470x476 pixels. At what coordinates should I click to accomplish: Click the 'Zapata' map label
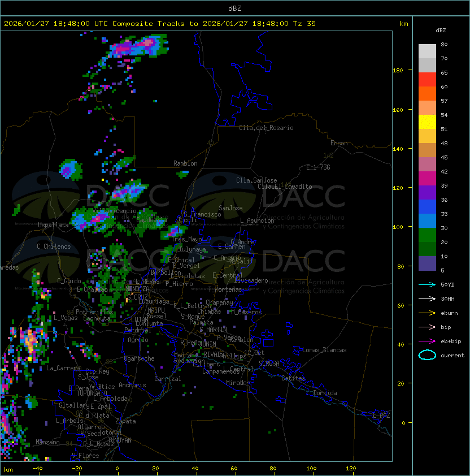point(125,421)
